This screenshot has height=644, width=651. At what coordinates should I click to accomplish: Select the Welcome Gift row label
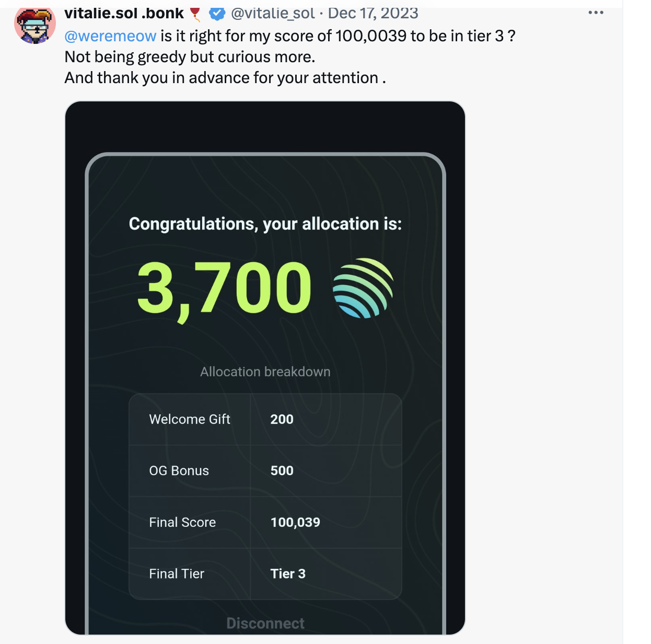click(190, 419)
